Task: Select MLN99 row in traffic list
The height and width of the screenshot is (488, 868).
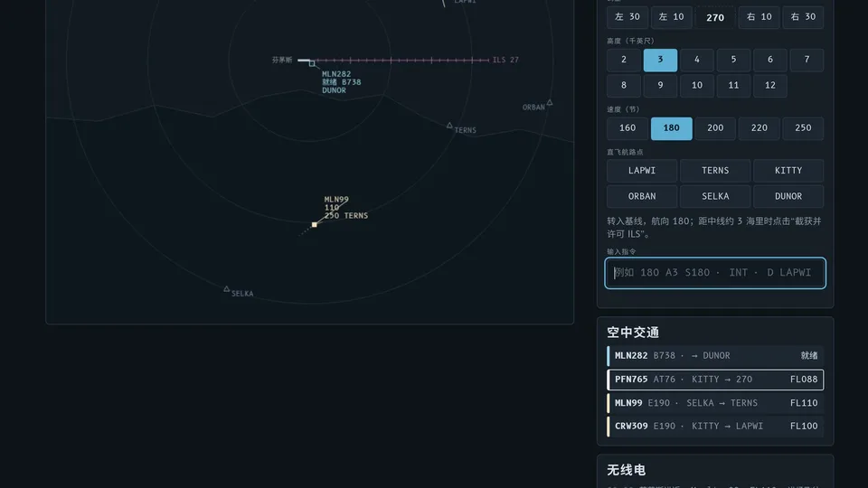Action: coord(714,403)
